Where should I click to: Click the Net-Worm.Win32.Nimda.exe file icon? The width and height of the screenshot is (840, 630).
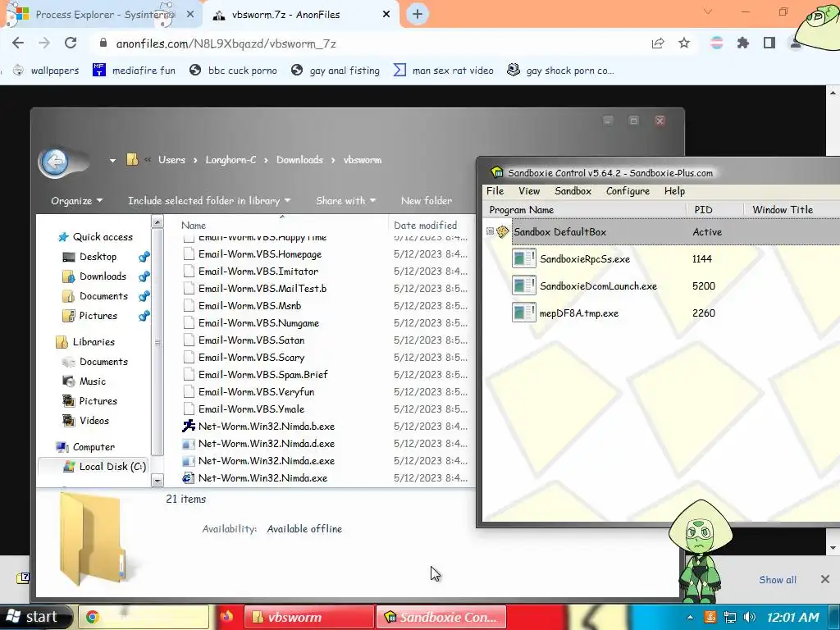point(189,478)
